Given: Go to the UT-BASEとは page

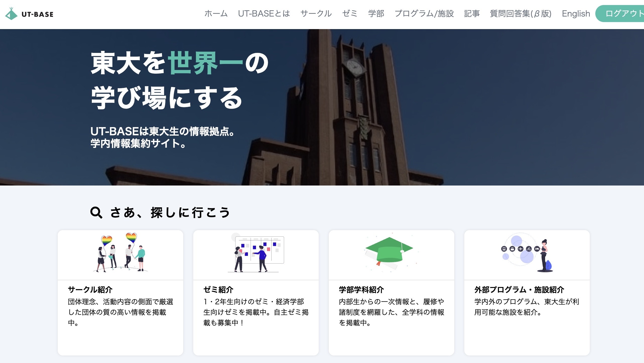Looking at the screenshot, I should (264, 14).
